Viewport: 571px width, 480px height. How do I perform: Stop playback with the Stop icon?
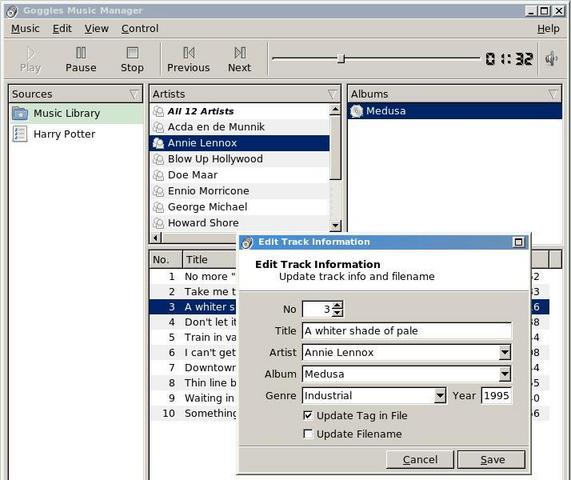pos(132,53)
